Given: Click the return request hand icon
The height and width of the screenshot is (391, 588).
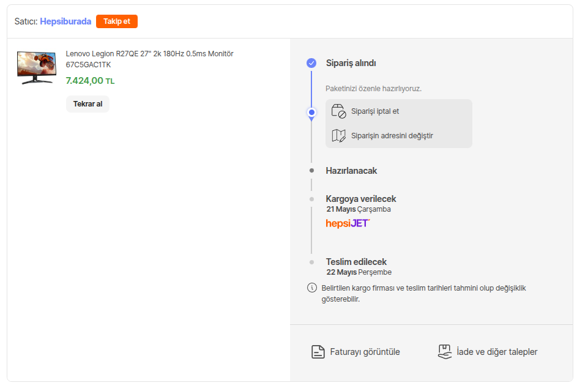Looking at the screenshot, I should [445, 351].
